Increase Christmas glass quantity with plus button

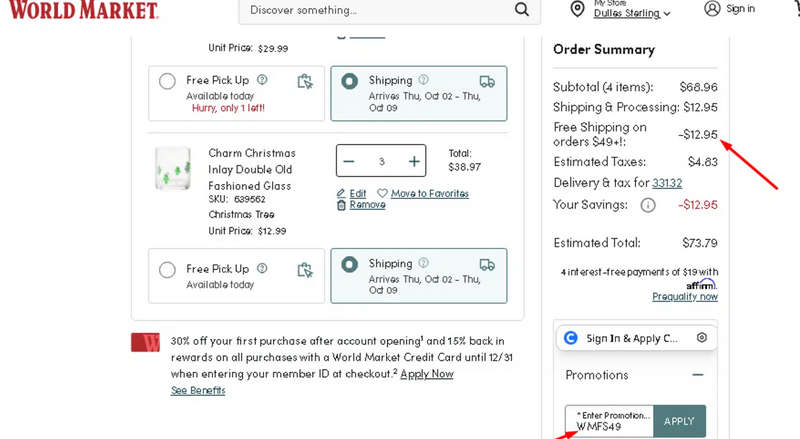coord(414,161)
